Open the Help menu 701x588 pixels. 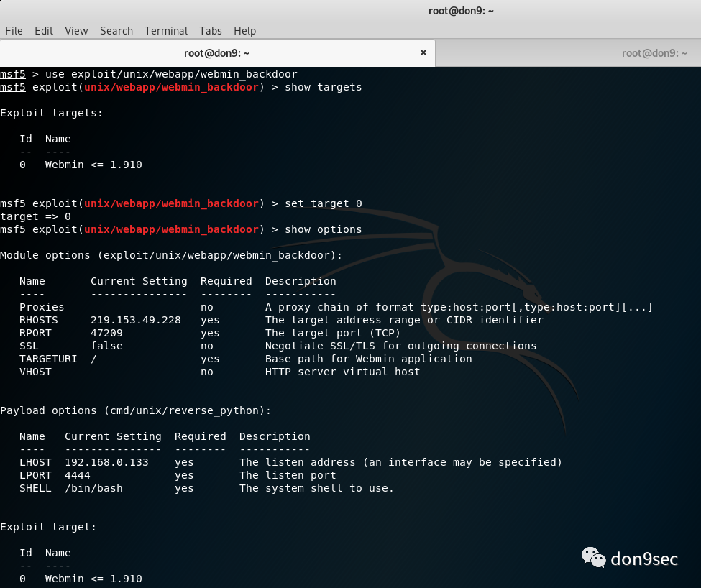(x=244, y=31)
